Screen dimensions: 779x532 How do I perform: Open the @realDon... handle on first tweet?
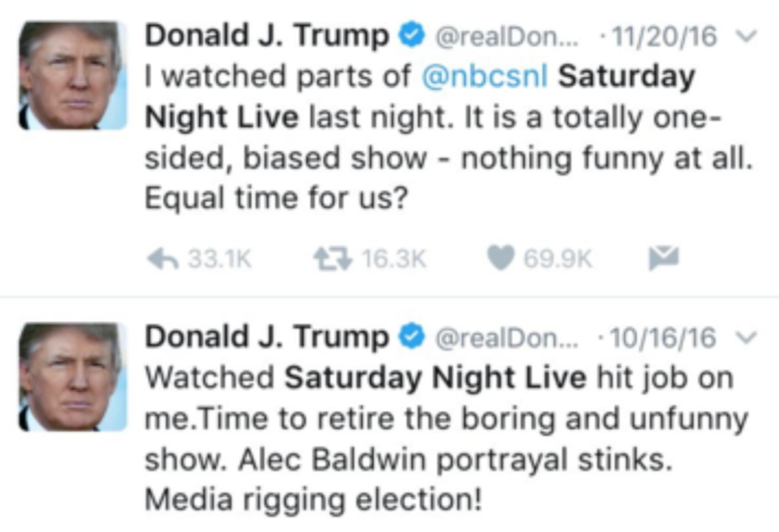(507, 37)
